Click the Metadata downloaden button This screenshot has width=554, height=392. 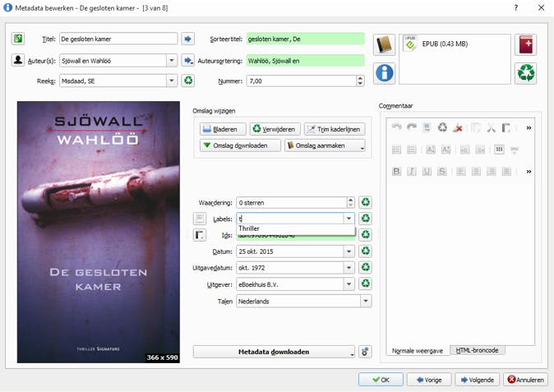(274, 352)
